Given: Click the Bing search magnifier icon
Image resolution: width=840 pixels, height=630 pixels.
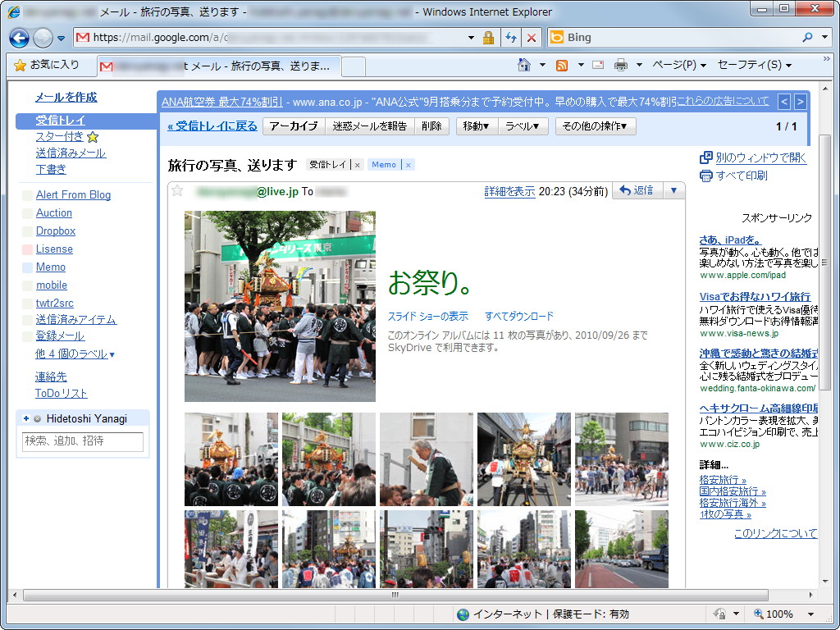Looking at the screenshot, I should (807, 38).
